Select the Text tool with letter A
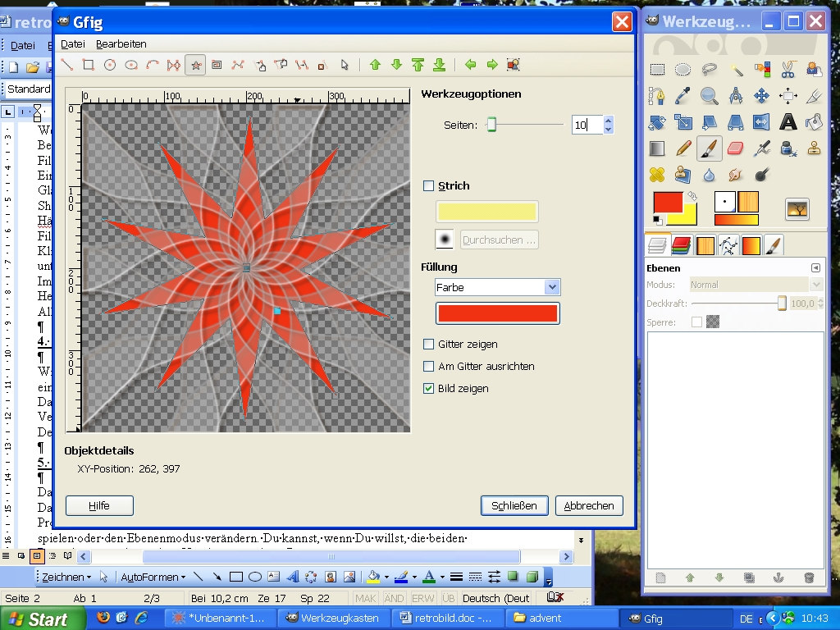This screenshot has width=840, height=630. pyautogui.click(x=788, y=122)
